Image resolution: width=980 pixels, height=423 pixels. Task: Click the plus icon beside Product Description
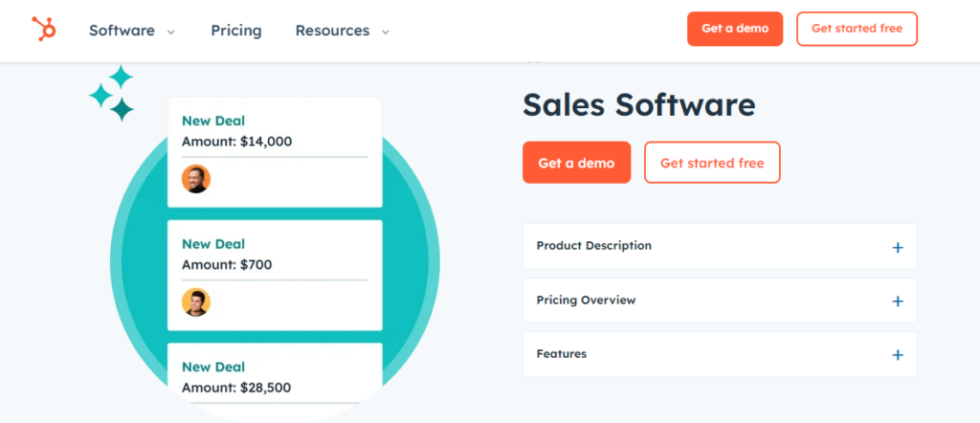click(x=898, y=247)
